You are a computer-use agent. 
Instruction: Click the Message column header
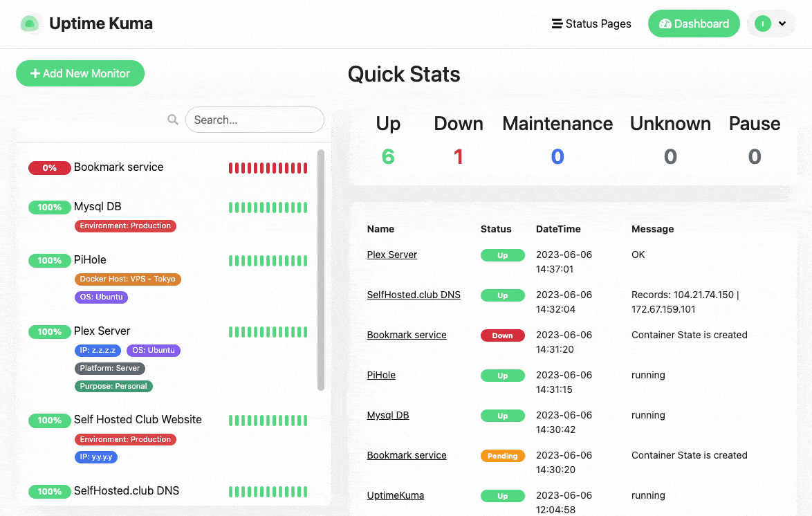click(652, 229)
